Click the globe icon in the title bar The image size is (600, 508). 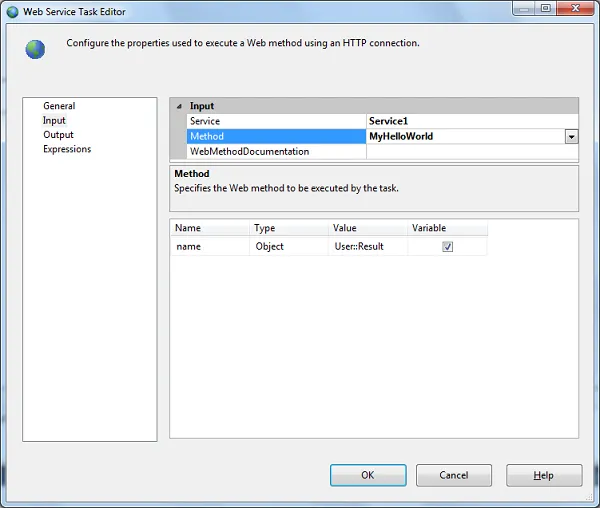(12, 12)
